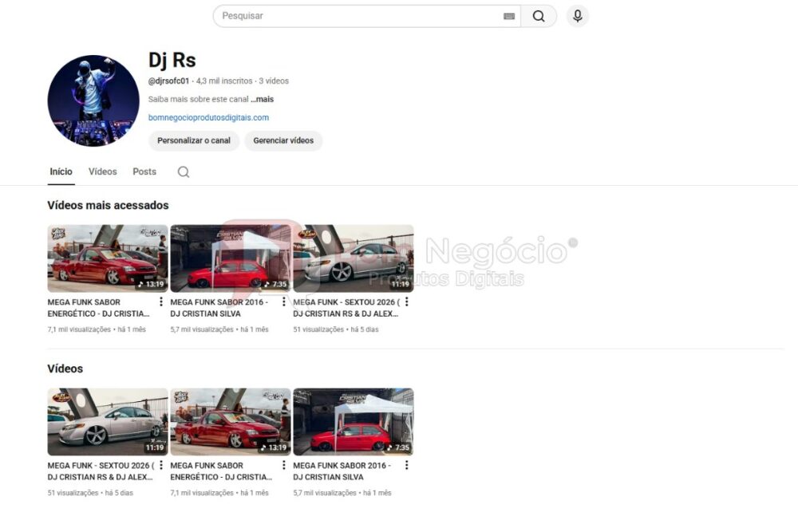Screen dimensions: 798x532
Task: Click the Pesquisar search field
Action: (x=359, y=16)
